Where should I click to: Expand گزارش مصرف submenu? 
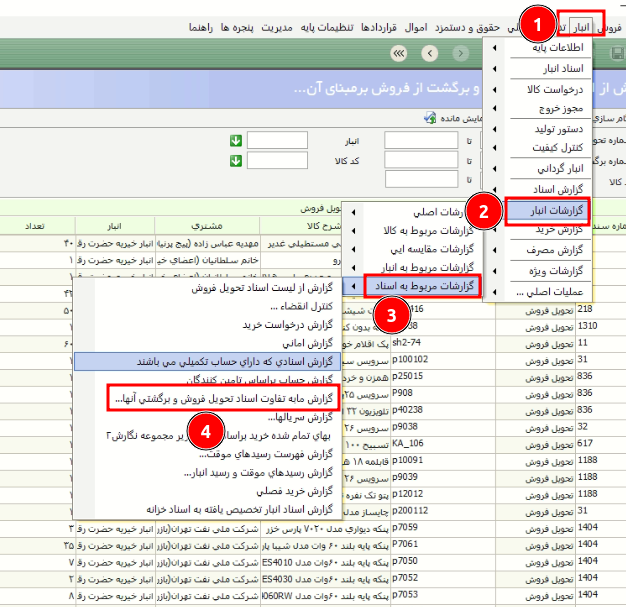coord(537,250)
